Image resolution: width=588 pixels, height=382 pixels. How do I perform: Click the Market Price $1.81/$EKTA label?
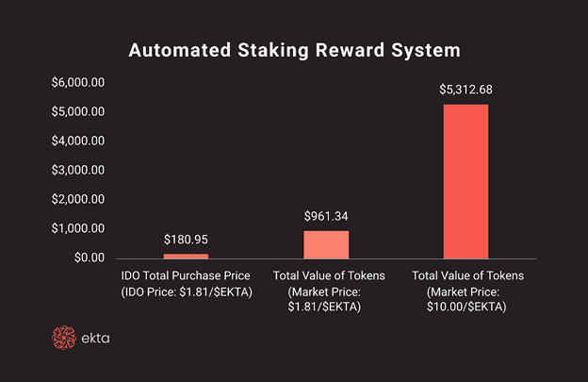(x=324, y=299)
